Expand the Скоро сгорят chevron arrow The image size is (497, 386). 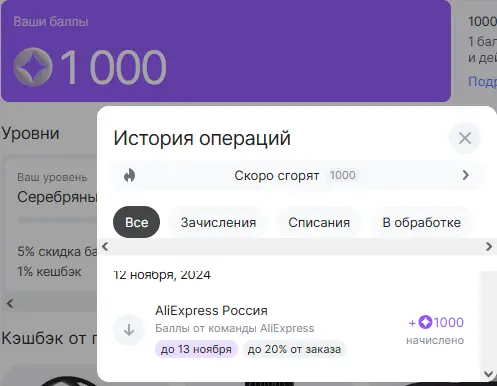pos(466,175)
